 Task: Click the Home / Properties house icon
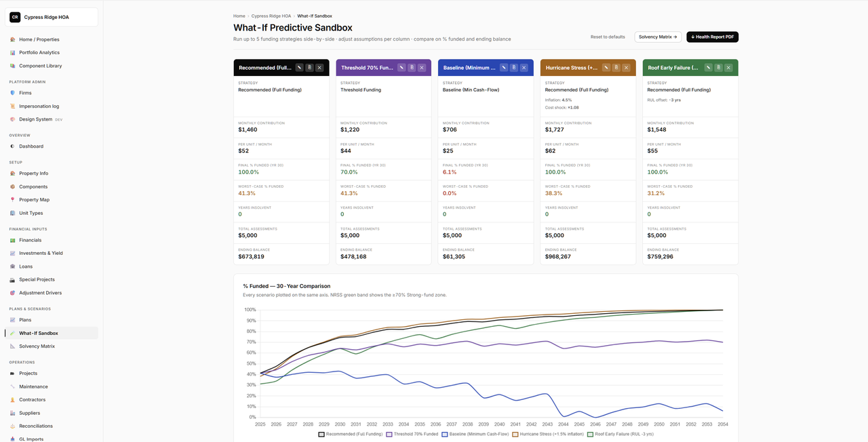12,39
